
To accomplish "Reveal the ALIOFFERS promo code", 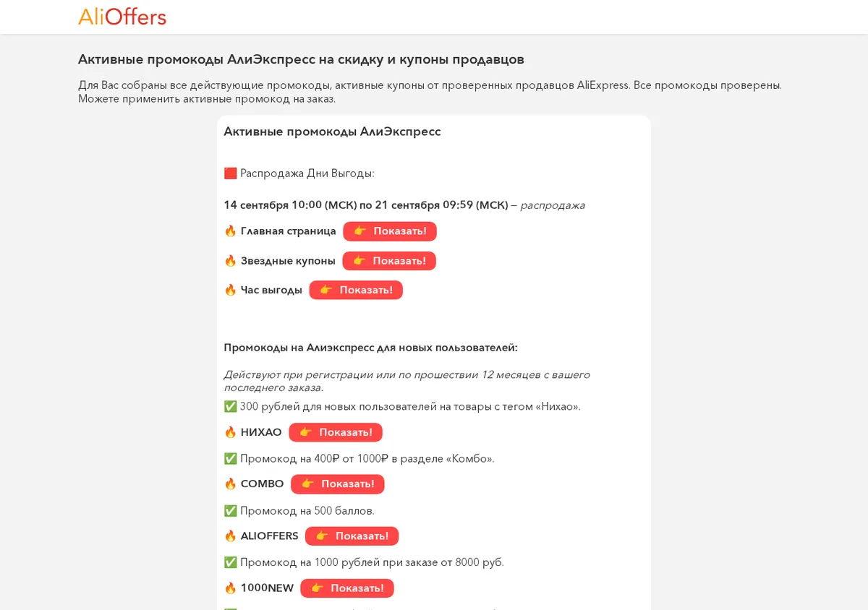I will (352, 536).
